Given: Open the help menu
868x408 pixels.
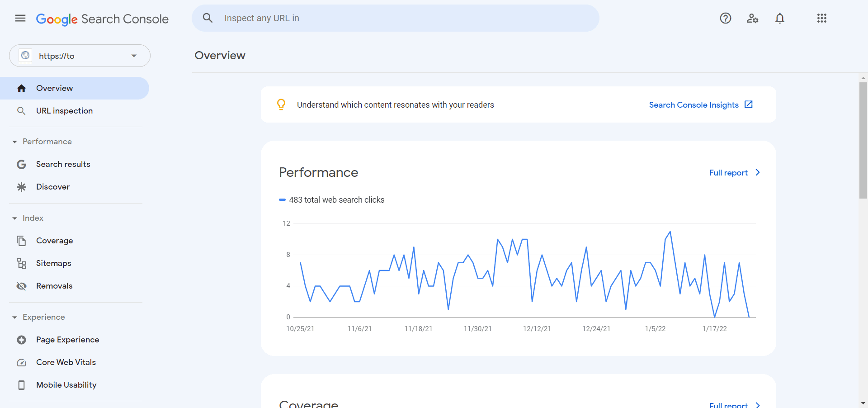Looking at the screenshot, I should (725, 18).
